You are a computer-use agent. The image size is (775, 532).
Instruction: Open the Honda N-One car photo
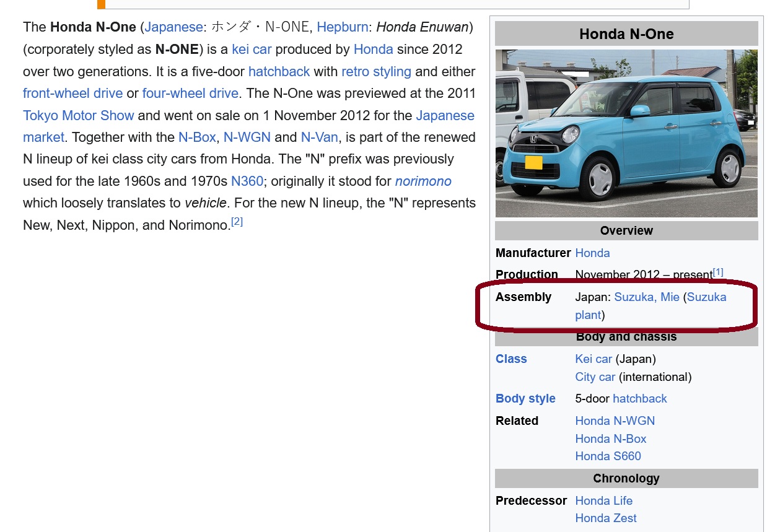click(x=626, y=133)
